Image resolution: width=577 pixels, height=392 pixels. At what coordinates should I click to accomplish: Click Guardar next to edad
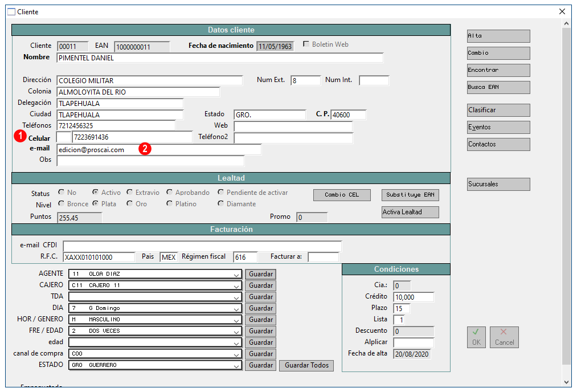pyautogui.click(x=260, y=342)
